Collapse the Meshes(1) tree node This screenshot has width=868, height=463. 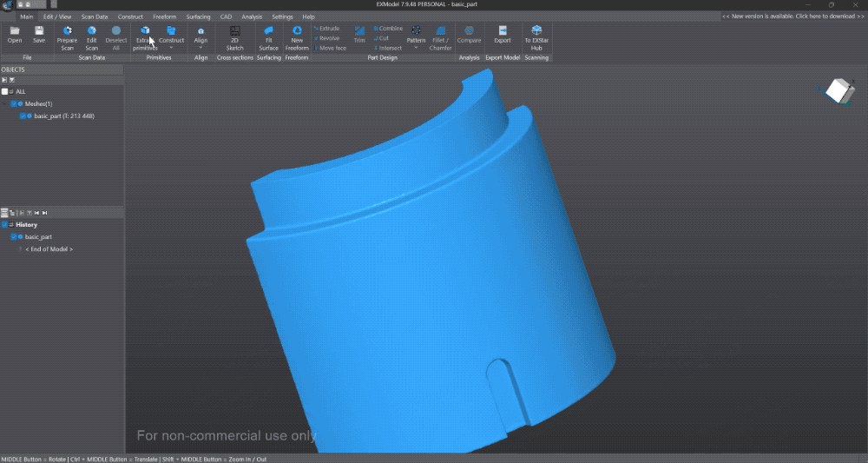(x=5, y=103)
